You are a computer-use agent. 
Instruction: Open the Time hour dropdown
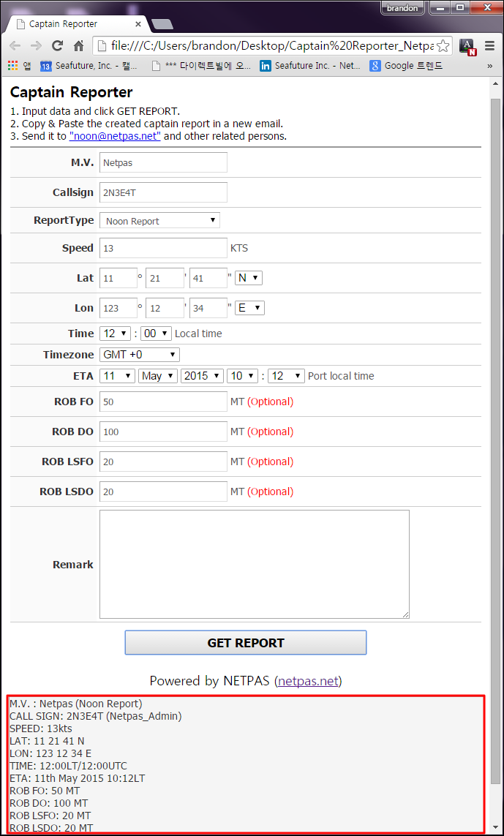point(115,334)
